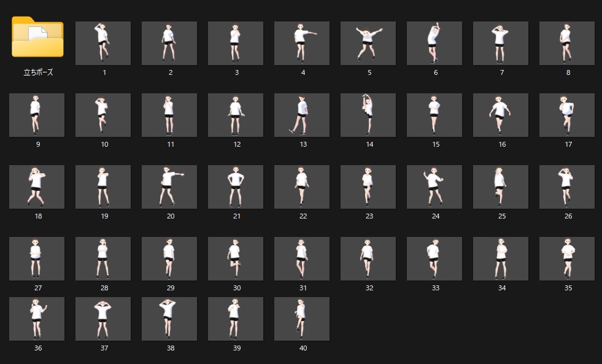
Task: Click the file name label 33
Action: [435, 288]
